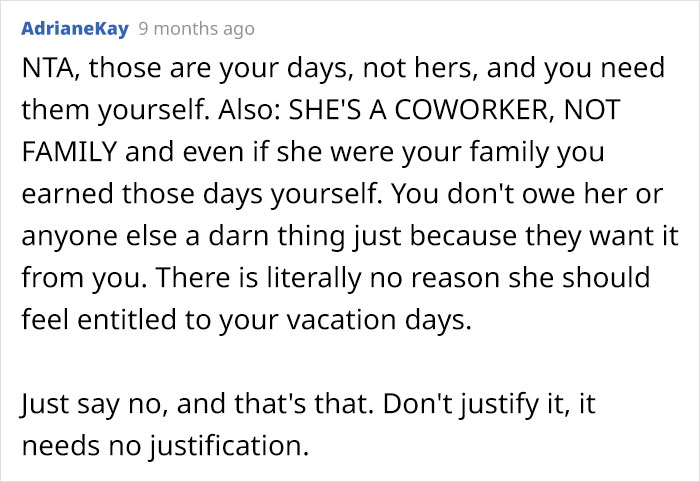Click the words "a darn thing"
Viewport: 700px width, 482px height.
(265, 236)
